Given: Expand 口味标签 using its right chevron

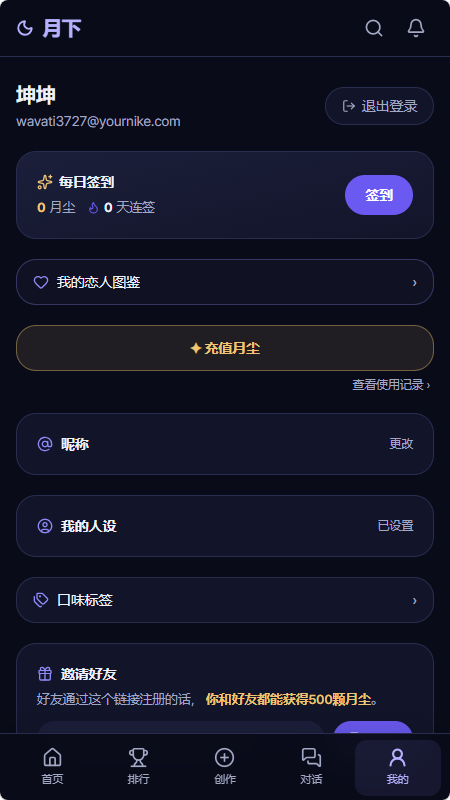Looking at the screenshot, I should (414, 600).
